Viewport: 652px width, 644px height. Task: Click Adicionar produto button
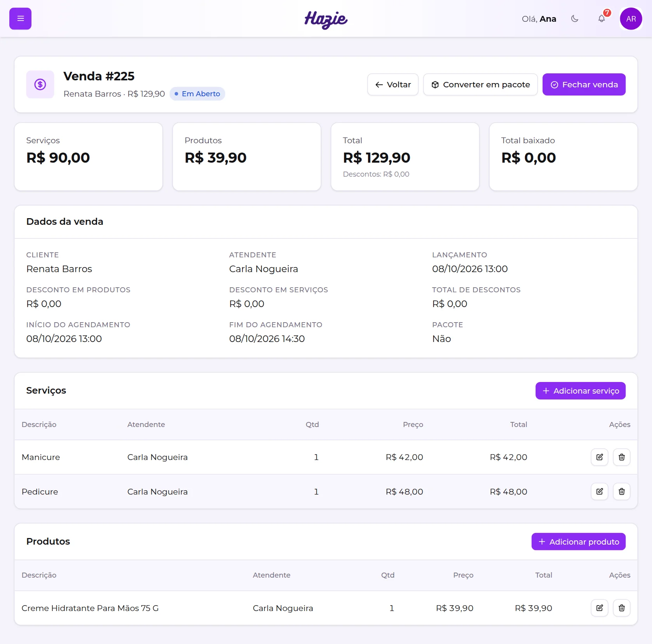click(x=579, y=542)
